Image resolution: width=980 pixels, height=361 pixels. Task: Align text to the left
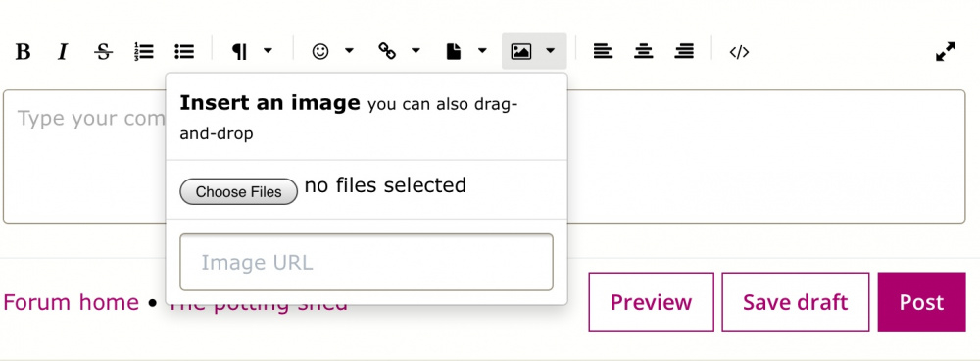[x=603, y=51]
